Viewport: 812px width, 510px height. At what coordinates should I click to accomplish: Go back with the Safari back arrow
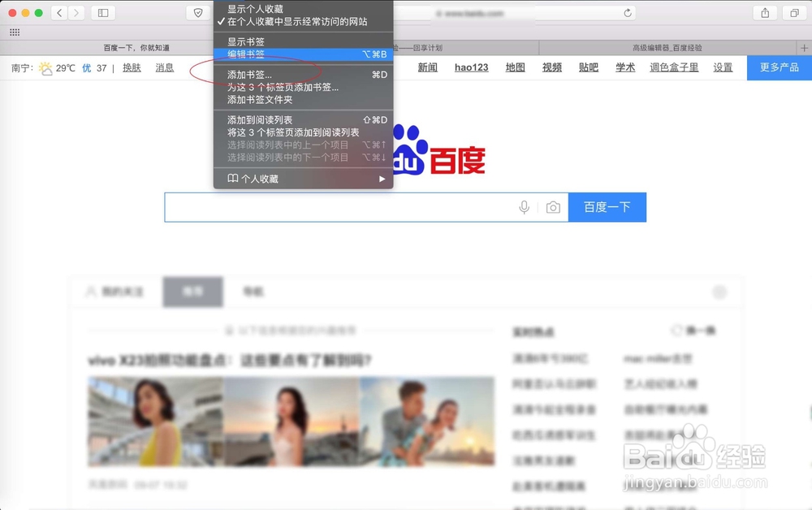click(x=59, y=13)
